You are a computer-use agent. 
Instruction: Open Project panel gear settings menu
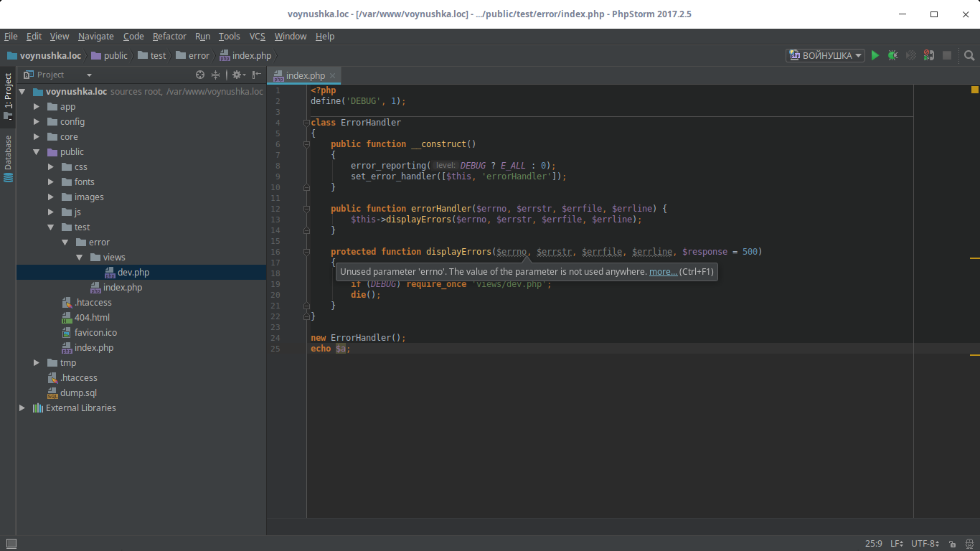[x=237, y=75]
